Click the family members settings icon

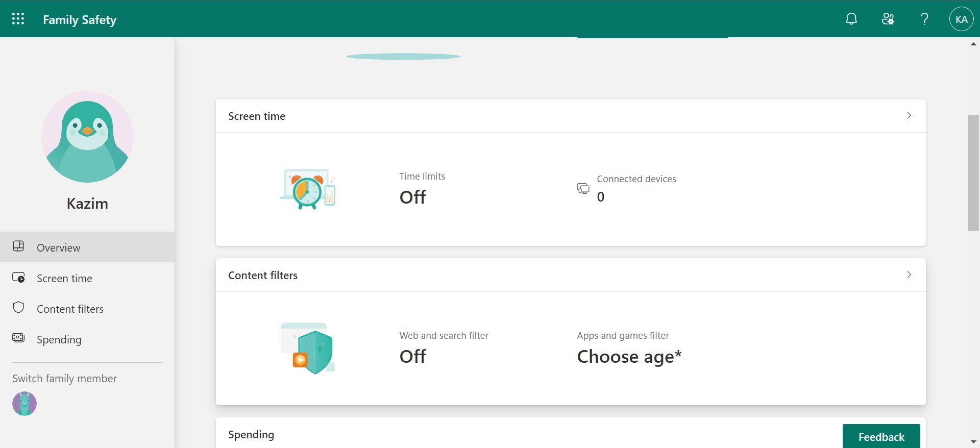click(888, 19)
